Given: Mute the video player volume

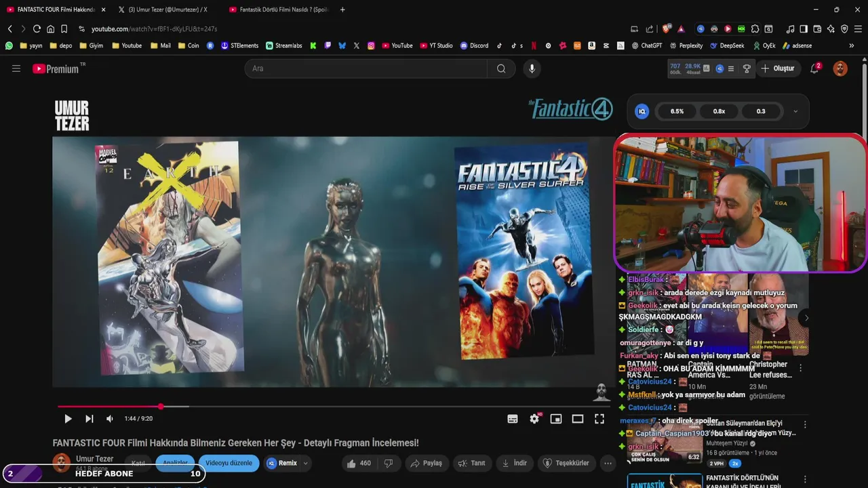Looking at the screenshot, I should [x=110, y=419].
